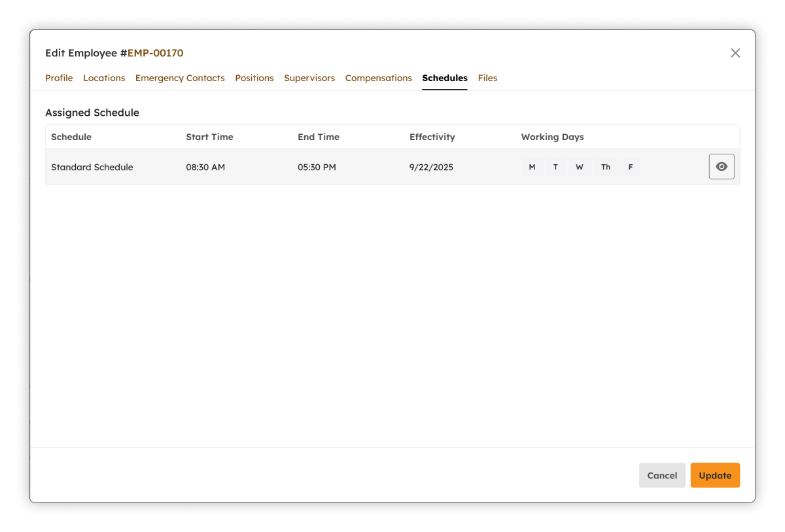785x532 pixels.
Task: Click the Assigned Schedule heading
Action: click(92, 113)
